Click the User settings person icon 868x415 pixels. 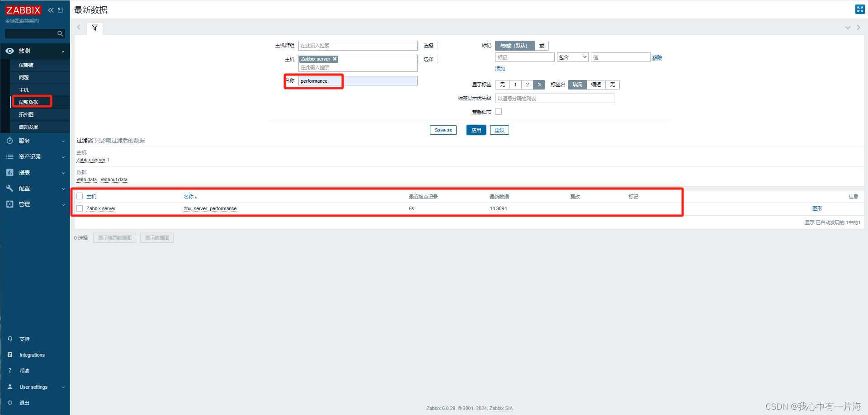pyautogui.click(x=10, y=387)
